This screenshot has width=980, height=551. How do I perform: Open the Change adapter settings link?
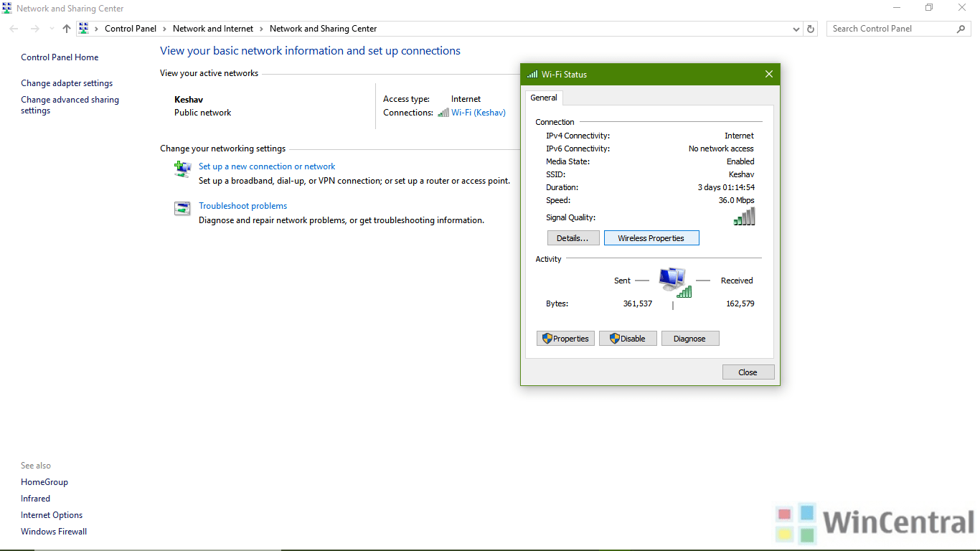click(67, 83)
